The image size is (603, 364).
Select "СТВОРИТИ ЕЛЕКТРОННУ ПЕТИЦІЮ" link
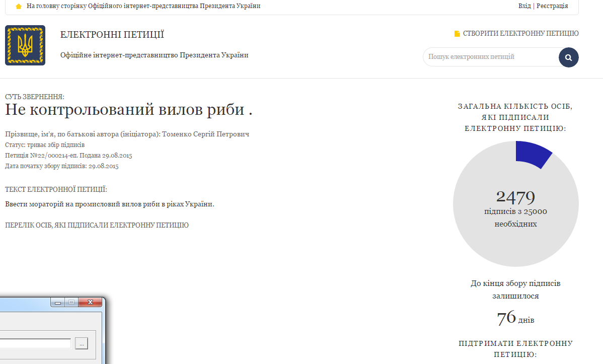tap(520, 34)
